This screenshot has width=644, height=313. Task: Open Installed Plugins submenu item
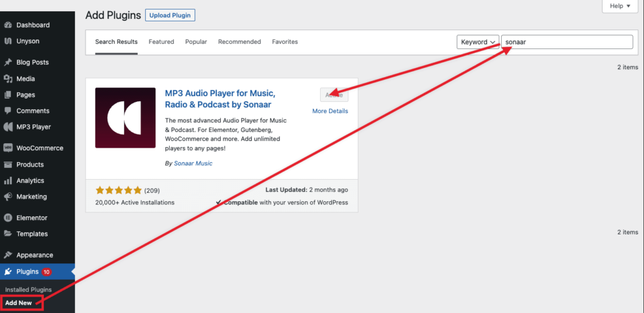click(x=28, y=290)
